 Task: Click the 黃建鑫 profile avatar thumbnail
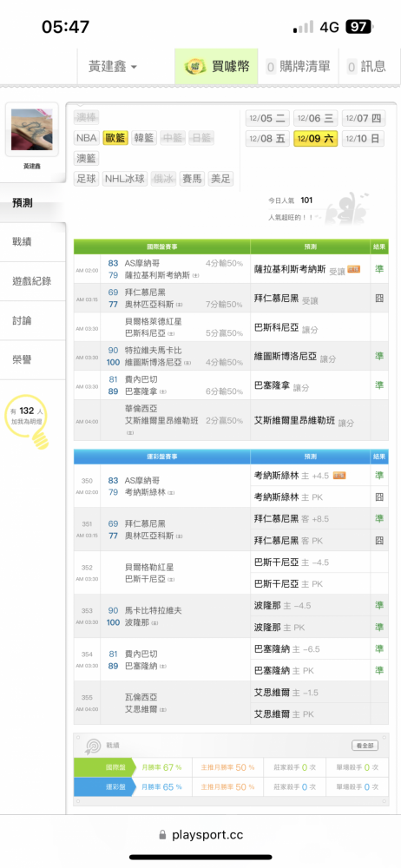pos(31,129)
